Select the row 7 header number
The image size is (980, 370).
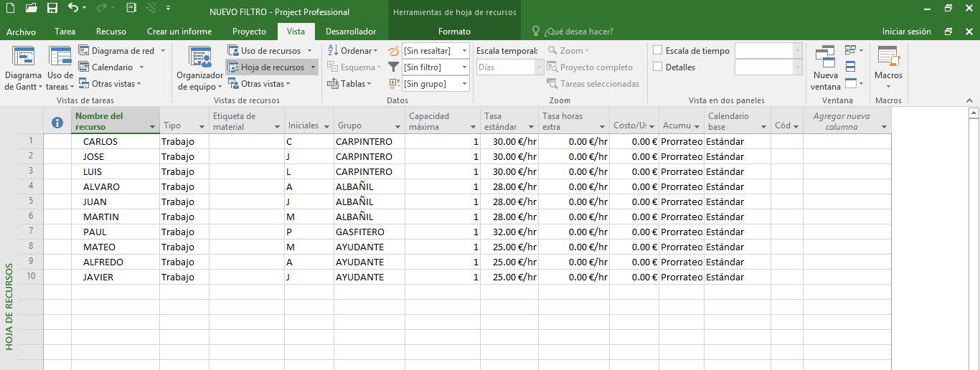point(31,232)
